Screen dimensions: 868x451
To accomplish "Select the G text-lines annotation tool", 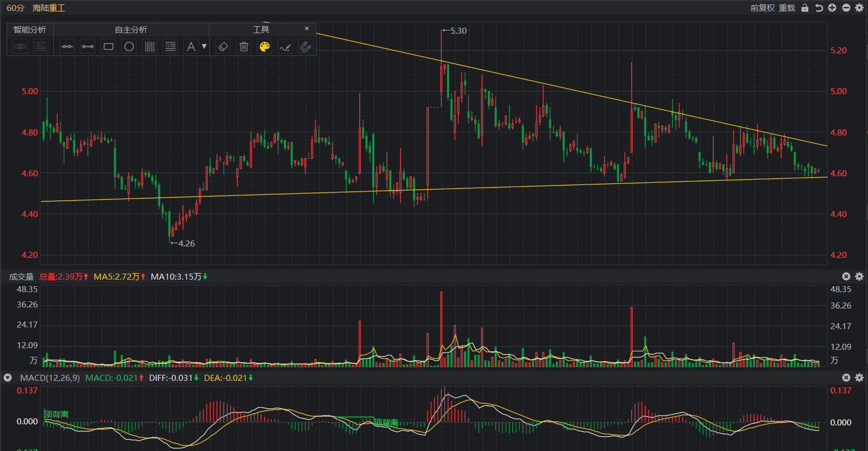I will (x=170, y=47).
